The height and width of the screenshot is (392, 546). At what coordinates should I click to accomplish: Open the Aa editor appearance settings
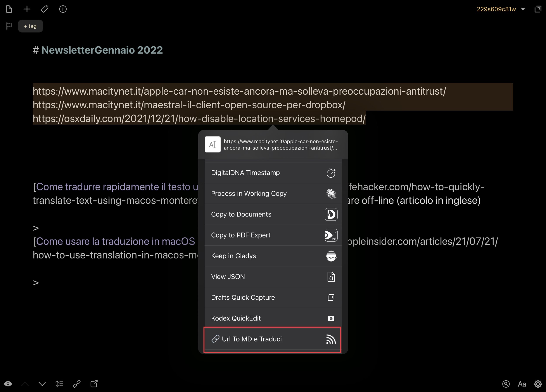pos(522,384)
